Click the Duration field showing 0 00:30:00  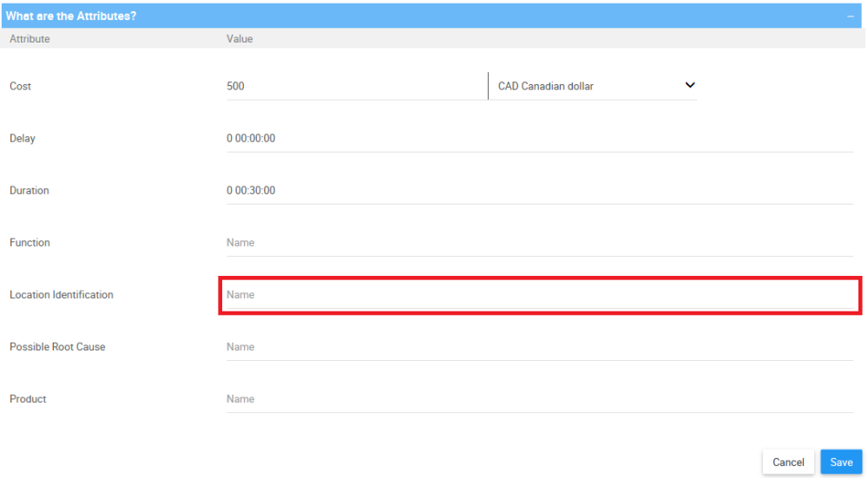(540, 190)
